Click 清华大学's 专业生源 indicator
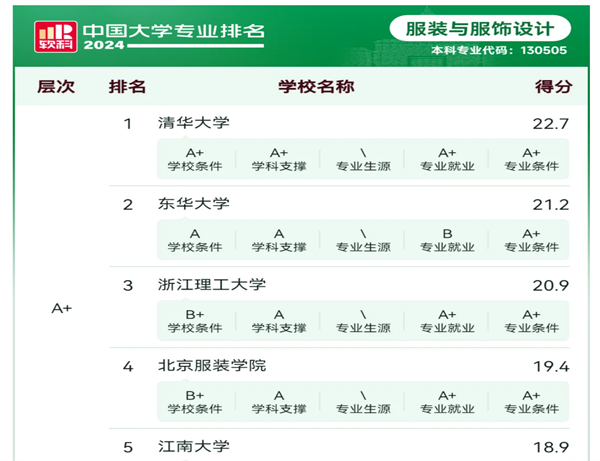Viewport: 600px width, 461px height. pos(363,160)
